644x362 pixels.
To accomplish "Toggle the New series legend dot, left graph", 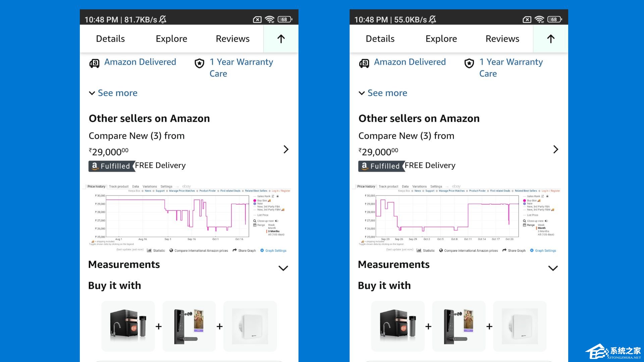I will click(255, 203).
